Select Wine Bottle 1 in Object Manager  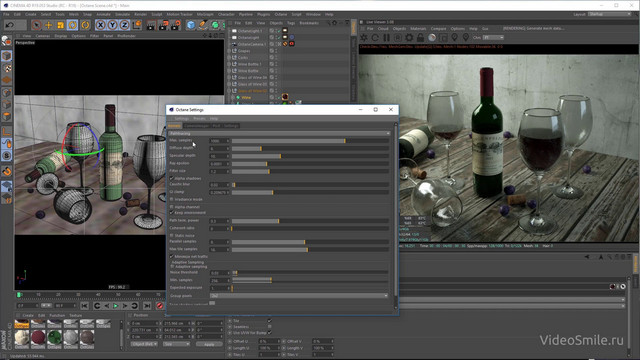(249, 64)
